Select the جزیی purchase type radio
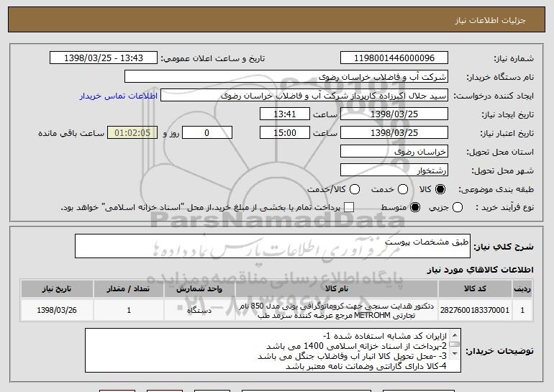 [457, 207]
